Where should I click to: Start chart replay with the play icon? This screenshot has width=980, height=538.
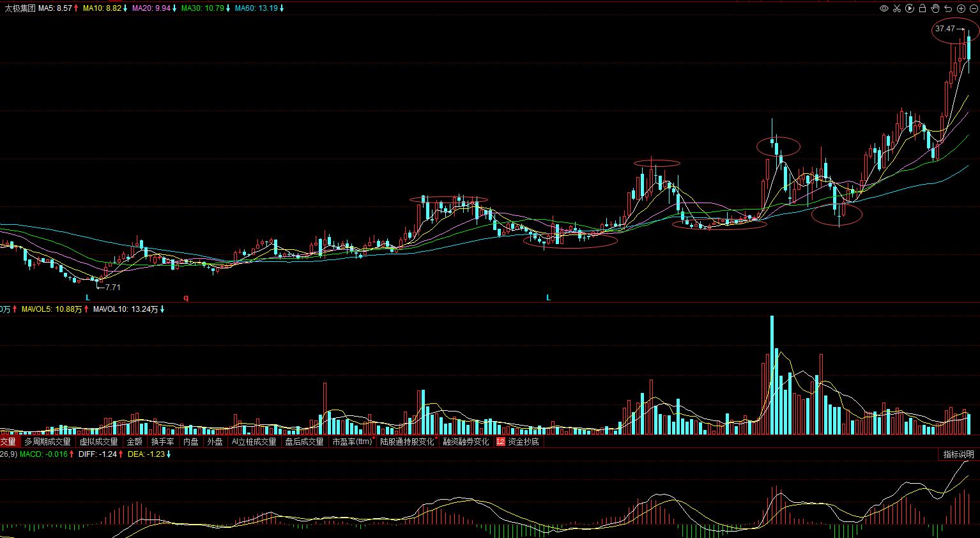[x=910, y=8]
